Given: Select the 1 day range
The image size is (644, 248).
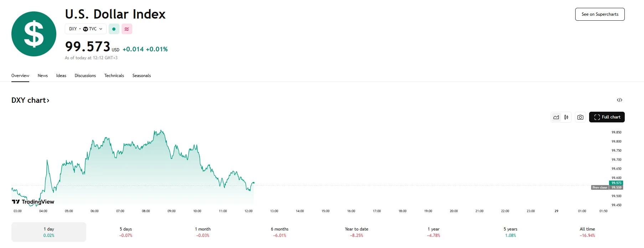Looking at the screenshot, I should [x=49, y=232].
